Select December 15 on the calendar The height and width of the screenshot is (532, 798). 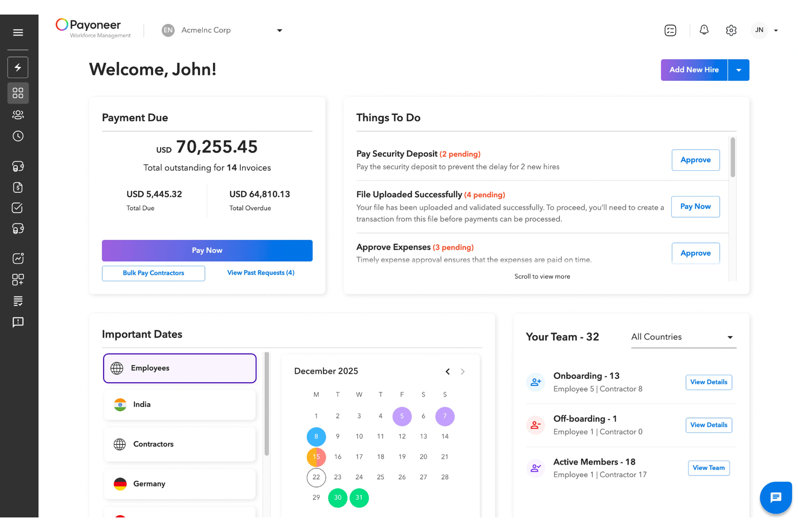[x=317, y=457]
